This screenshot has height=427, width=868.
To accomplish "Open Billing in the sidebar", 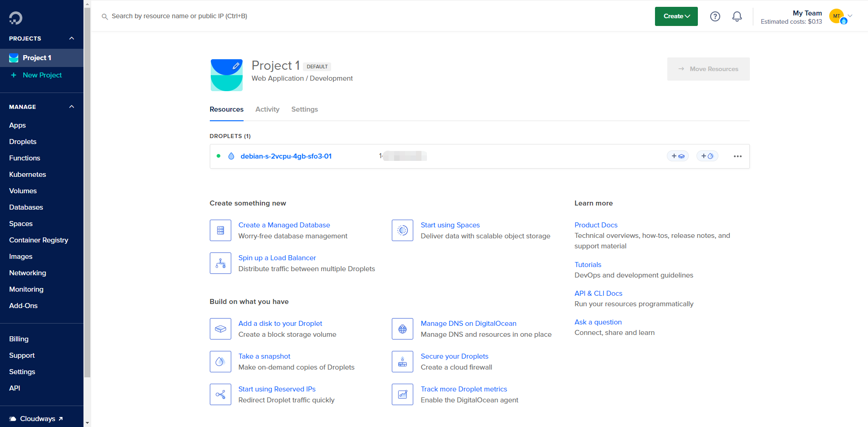I will point(19,339).
